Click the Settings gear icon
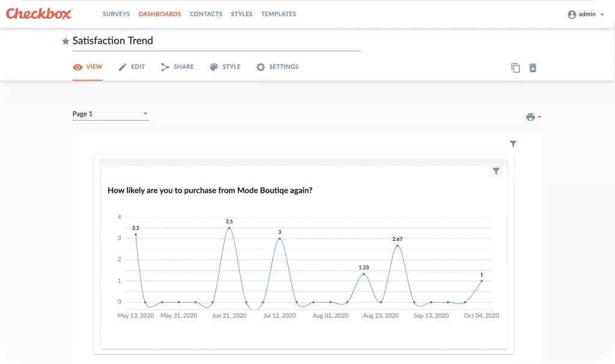This screenshot has height=364, width=615. click(261, 67)
